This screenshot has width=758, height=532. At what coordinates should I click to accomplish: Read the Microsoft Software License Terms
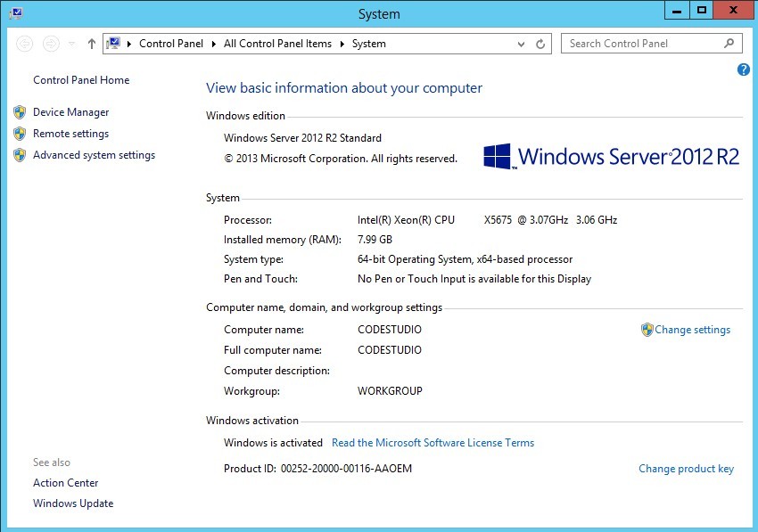pos(433,443)
